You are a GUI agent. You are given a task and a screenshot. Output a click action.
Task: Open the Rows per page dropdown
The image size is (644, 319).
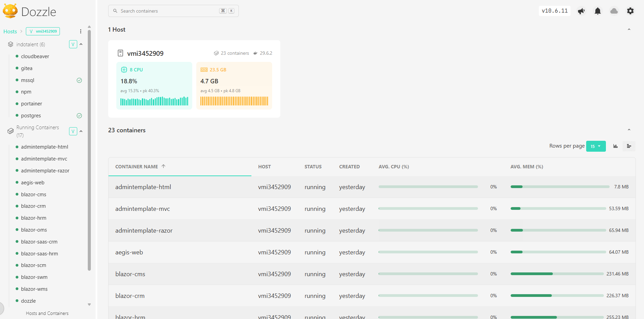pyautogui.click(x=596, y=146)
